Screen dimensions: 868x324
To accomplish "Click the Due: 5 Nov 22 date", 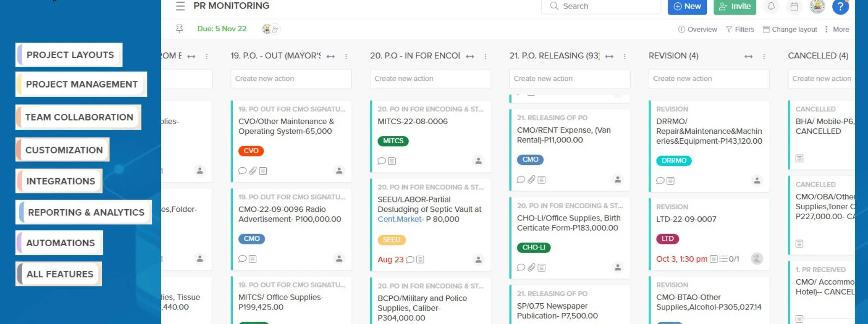I will [x=222, y=29].
